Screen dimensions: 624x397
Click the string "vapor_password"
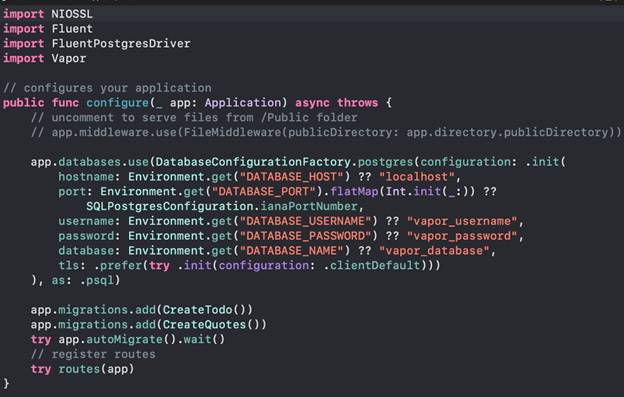pyautogui.click(x=462, y=235)
